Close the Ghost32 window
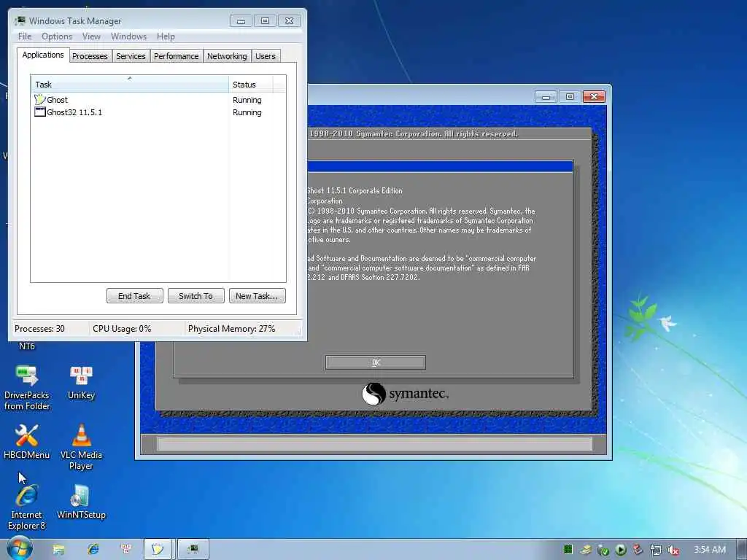Viewport: 747px width, 560px height. click(x=594, y=97)
